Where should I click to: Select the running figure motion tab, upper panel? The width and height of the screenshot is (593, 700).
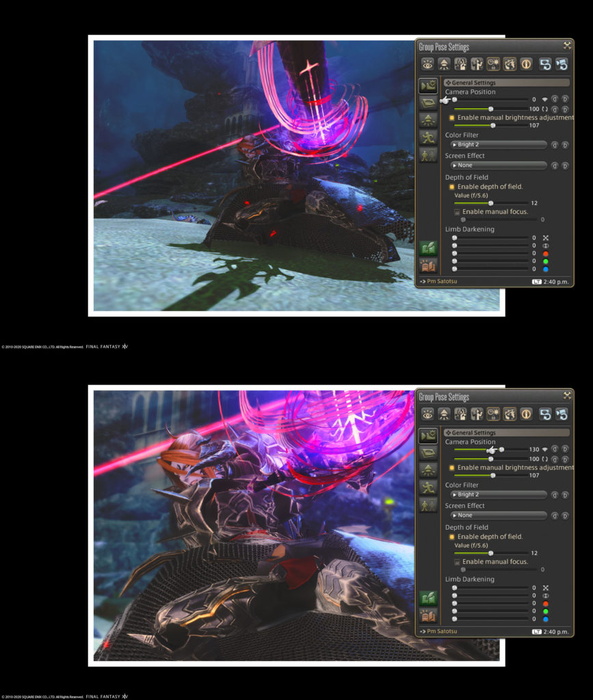[x=428, y=137]
